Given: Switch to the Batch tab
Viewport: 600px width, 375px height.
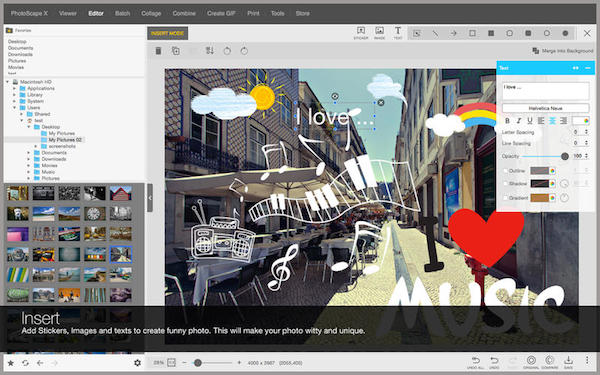Looking at the screenshot, I should point(122,13).
